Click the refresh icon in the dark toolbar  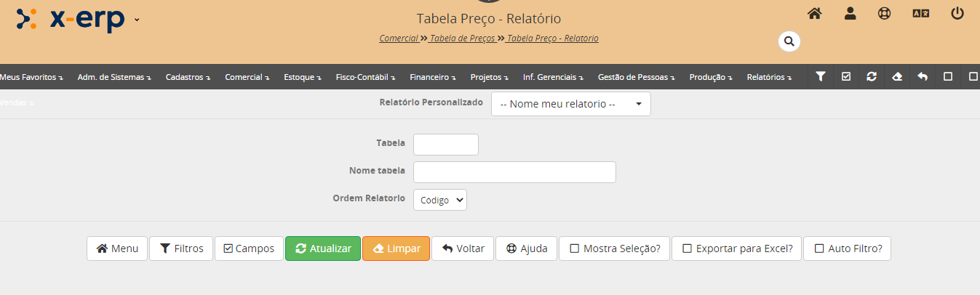[872, 76]
